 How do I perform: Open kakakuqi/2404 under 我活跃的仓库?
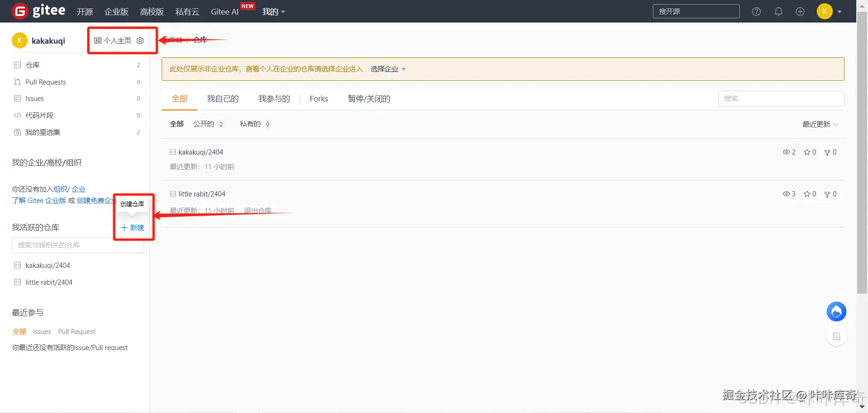(x=48, y=265)
